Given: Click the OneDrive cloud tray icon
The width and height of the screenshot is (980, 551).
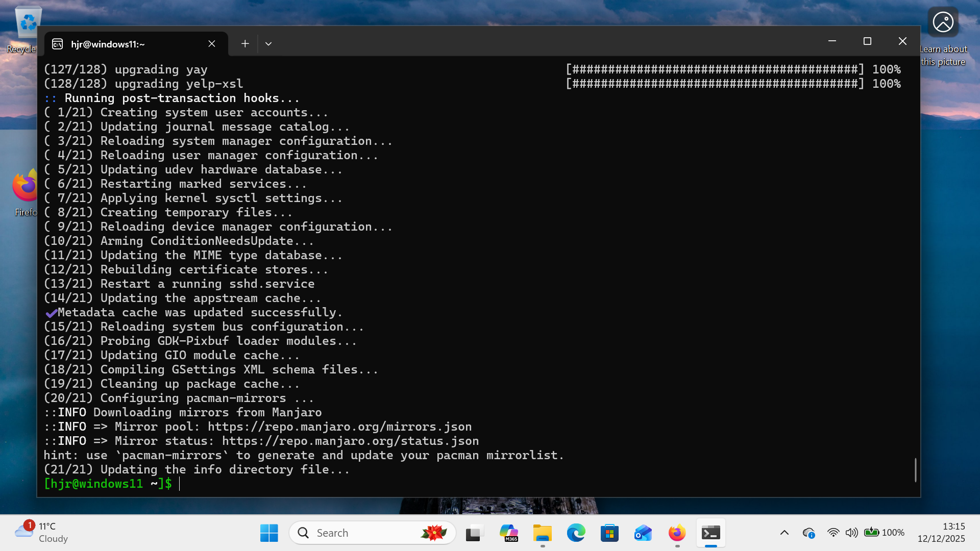Looking at the screenshot, I should (810, 532).
